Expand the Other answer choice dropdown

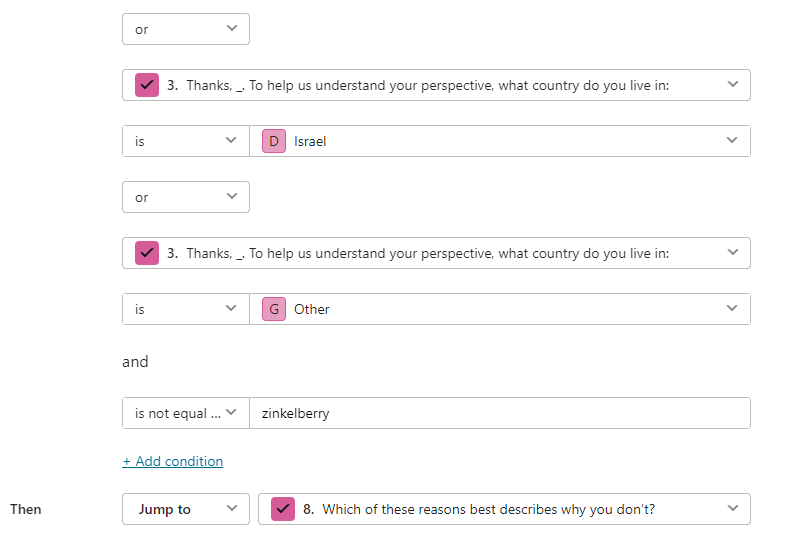[500, 308]
